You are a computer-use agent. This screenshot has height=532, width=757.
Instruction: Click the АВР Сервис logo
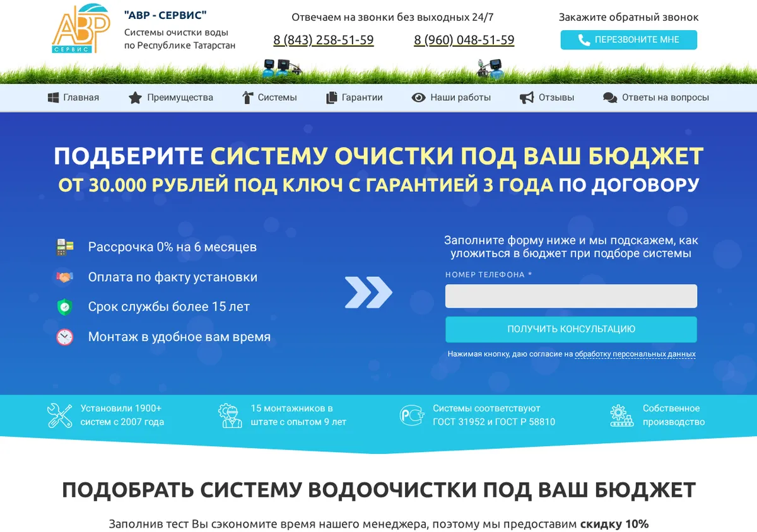81,29
